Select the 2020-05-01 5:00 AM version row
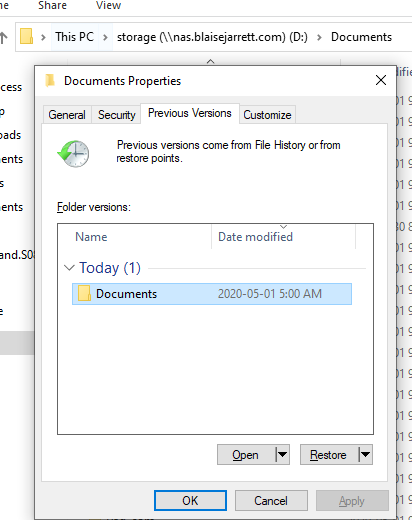This screenshot has height=520, width=412. 212,294
